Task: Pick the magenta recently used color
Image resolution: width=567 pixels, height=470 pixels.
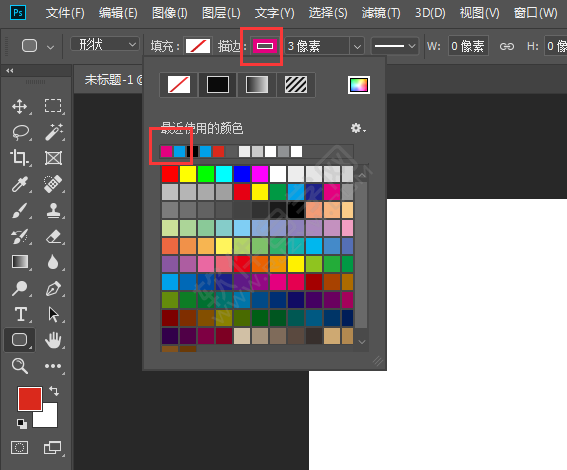Action: point(166,151)
